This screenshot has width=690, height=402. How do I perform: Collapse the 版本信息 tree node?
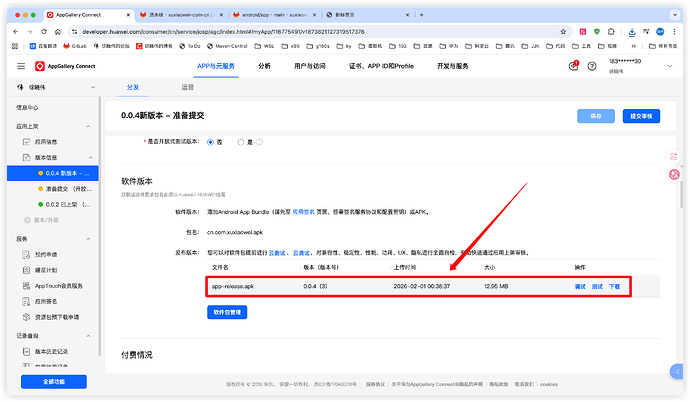(x=93, y=158)
